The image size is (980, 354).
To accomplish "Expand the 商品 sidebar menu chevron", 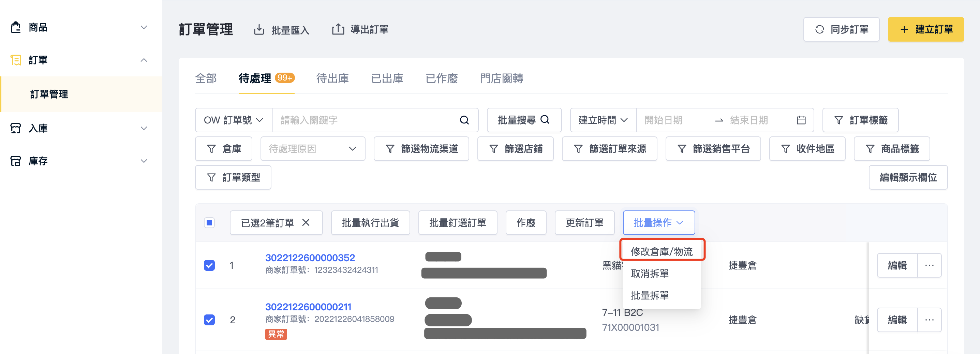I will point(144,27).
